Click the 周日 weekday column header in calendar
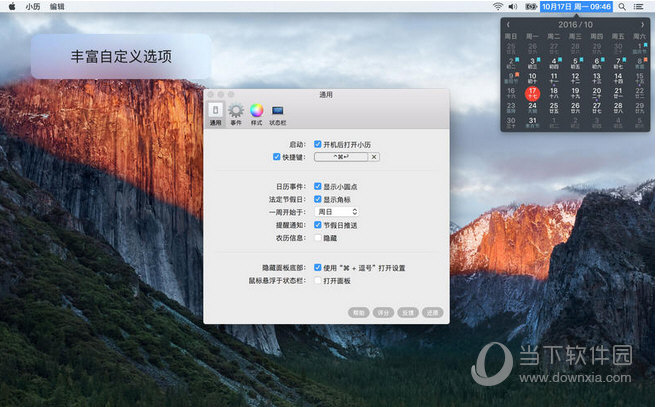 [511, 36]
